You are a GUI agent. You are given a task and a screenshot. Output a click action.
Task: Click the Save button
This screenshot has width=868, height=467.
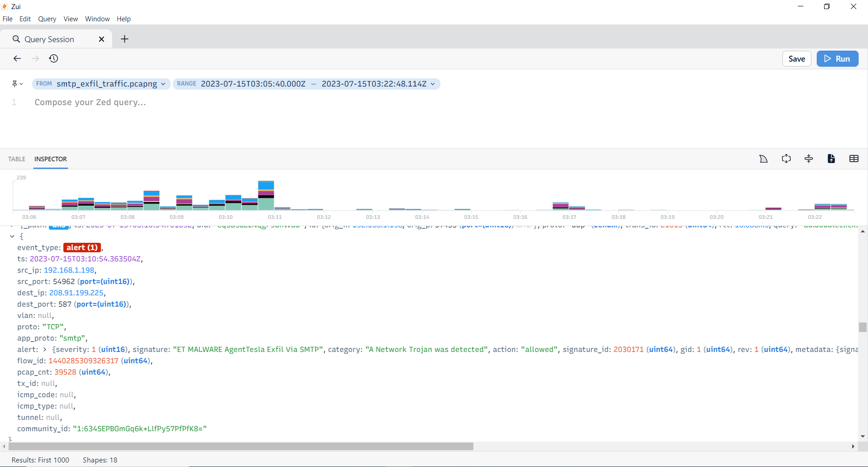click(x=796, y=59)
